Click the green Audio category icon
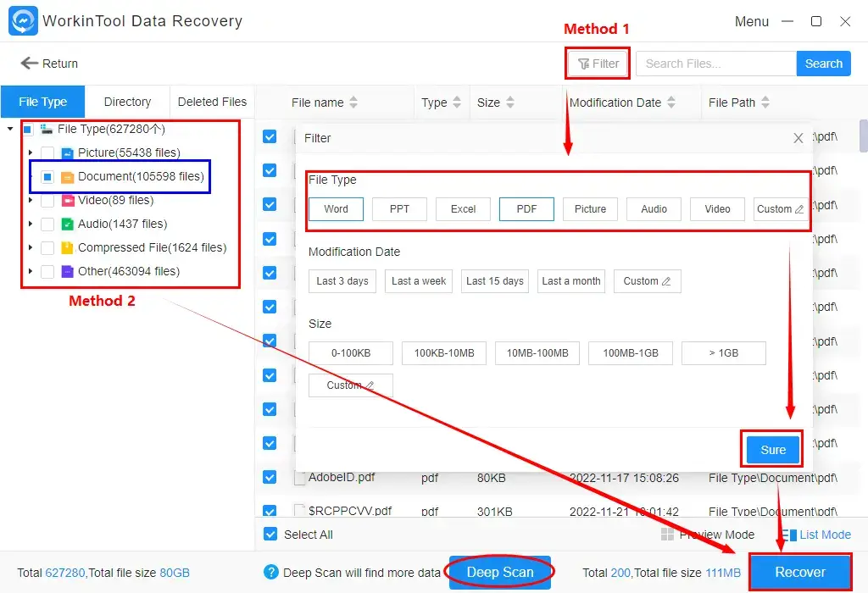 click(68, 224)
